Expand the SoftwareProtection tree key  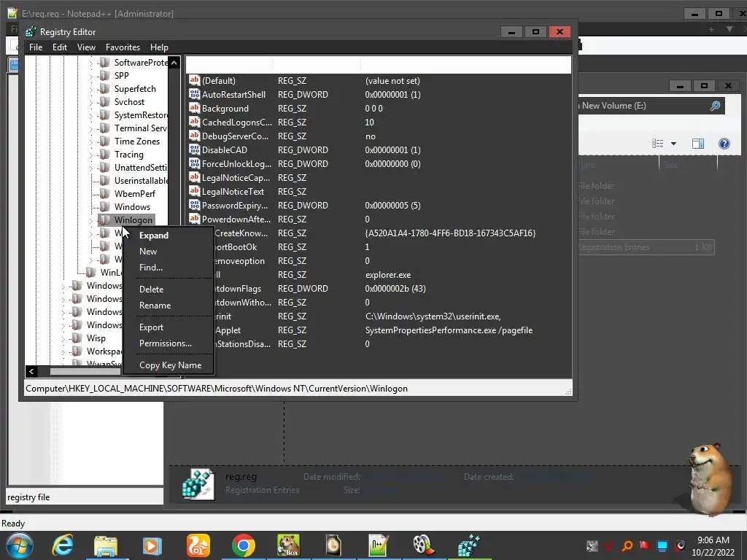point(91,63)
